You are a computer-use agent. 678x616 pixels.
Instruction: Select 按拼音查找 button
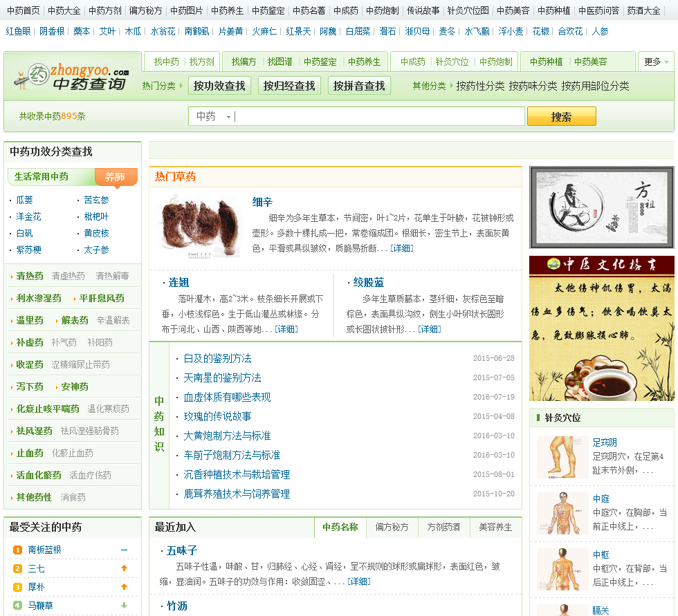[x=359, y=86]
